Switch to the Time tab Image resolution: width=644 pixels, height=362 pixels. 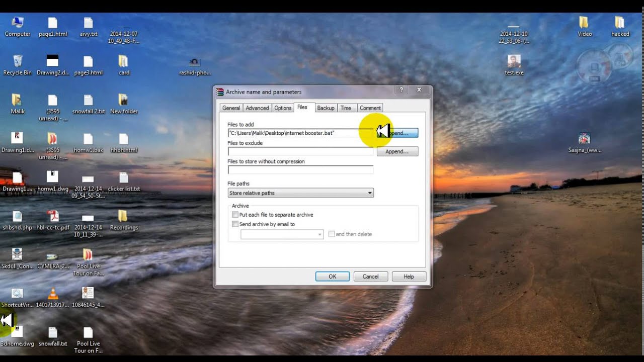coord(346,108)
